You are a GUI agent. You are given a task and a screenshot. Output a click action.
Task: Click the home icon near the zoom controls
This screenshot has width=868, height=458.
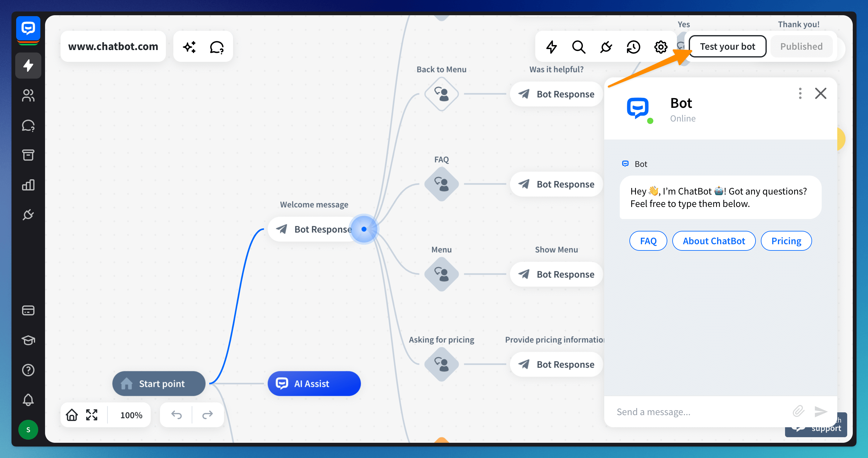point(71,415)
